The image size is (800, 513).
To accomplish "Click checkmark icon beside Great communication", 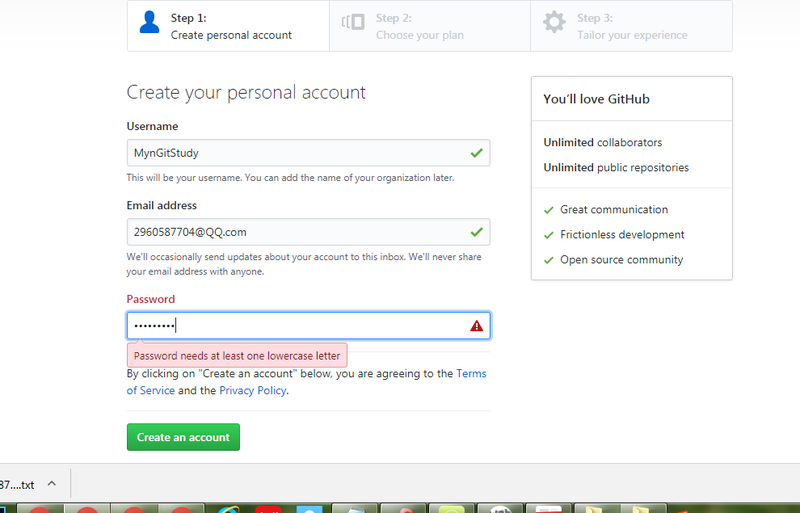I will coord(548,210).
